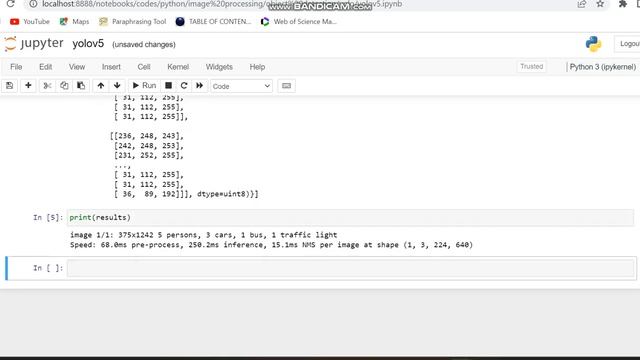Bookmark this page with star icon

[600, 4]
